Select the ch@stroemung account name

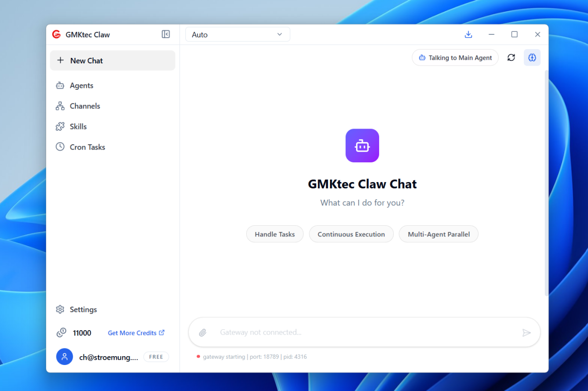[108, 357]
